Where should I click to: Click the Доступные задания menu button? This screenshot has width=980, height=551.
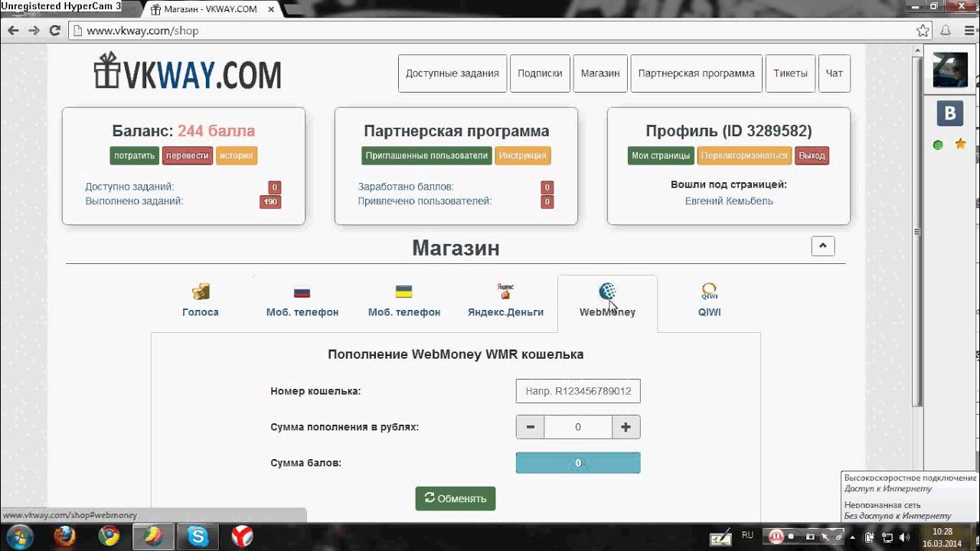452,73
